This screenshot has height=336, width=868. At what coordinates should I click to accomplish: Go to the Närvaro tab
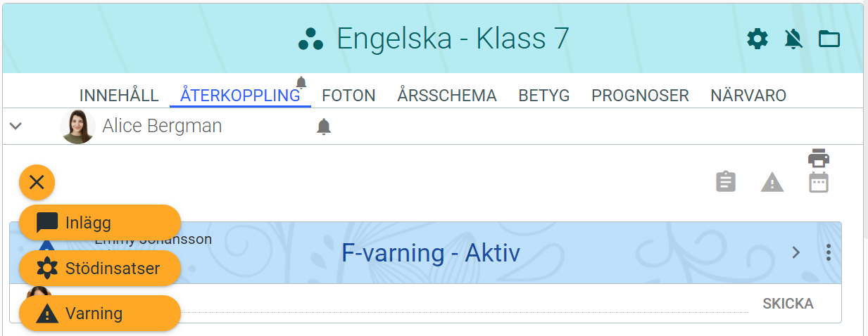(x=748, y=96)
